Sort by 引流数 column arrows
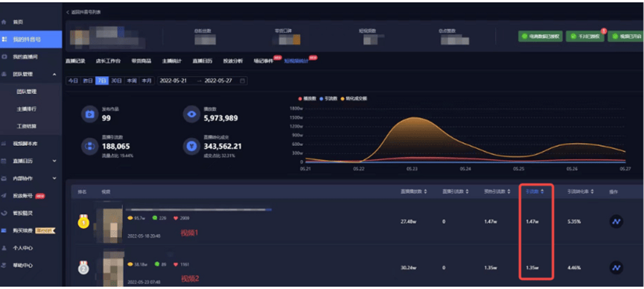Screen dimensions: 644x289 542,191
